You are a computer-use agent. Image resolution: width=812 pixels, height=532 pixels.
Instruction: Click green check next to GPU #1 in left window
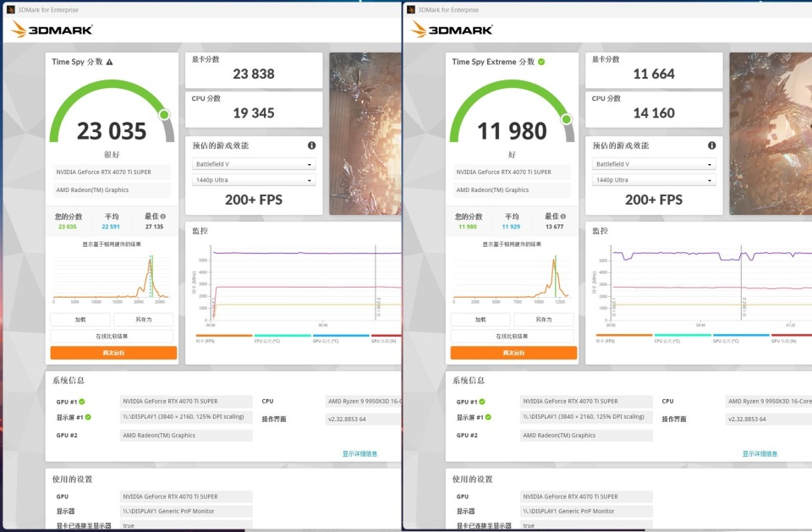tap(82, 402)
